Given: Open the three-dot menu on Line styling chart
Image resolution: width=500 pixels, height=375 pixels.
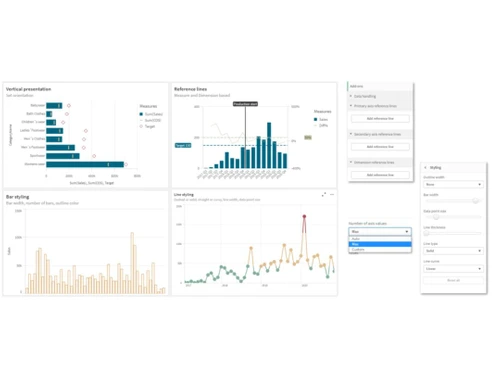Looking at the screenshot, I should (x=332, y=194).
